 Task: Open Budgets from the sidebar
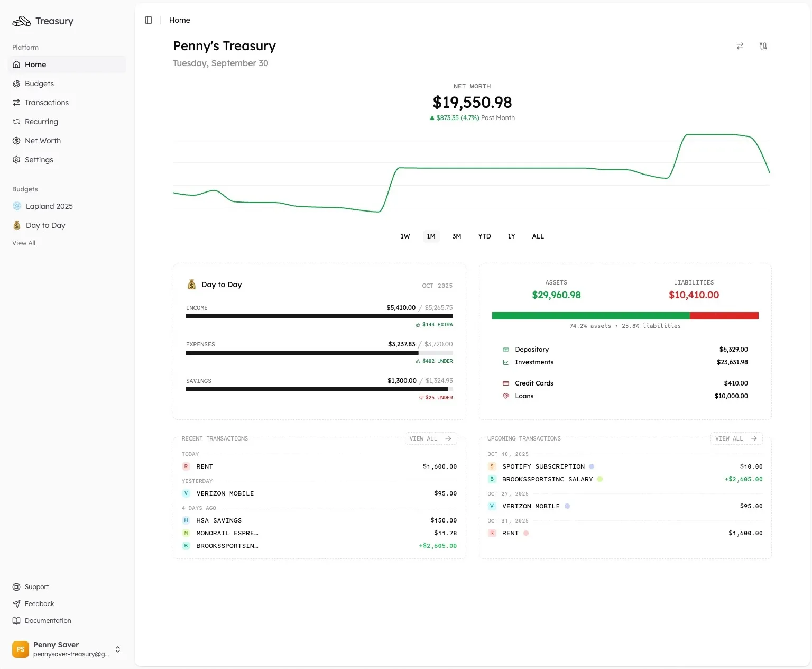[39, 84]
